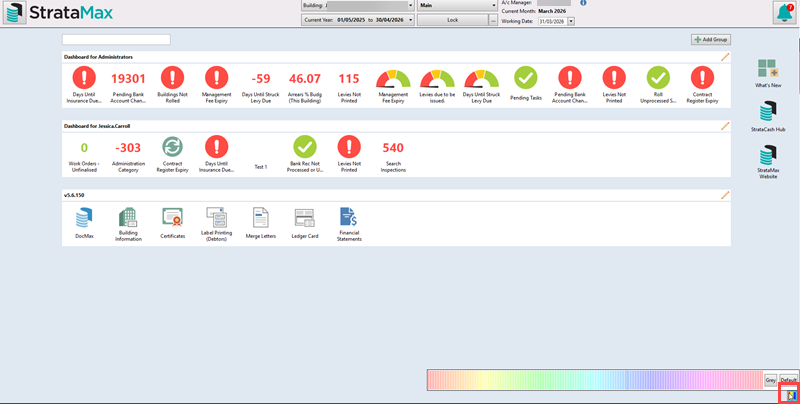
Task: Open Contract Register Expiry alert in Administrators dashboard
Action: click(x=702, y=85)
